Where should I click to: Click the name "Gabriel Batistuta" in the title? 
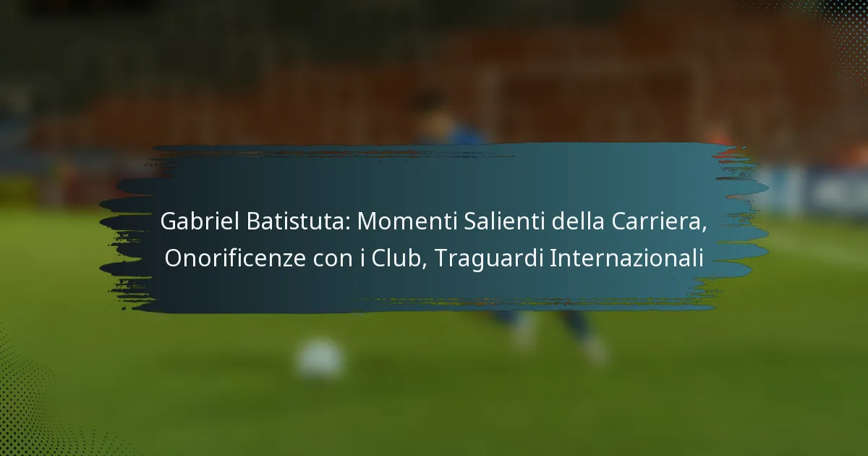pyautogui.click(x=255, y=222)
